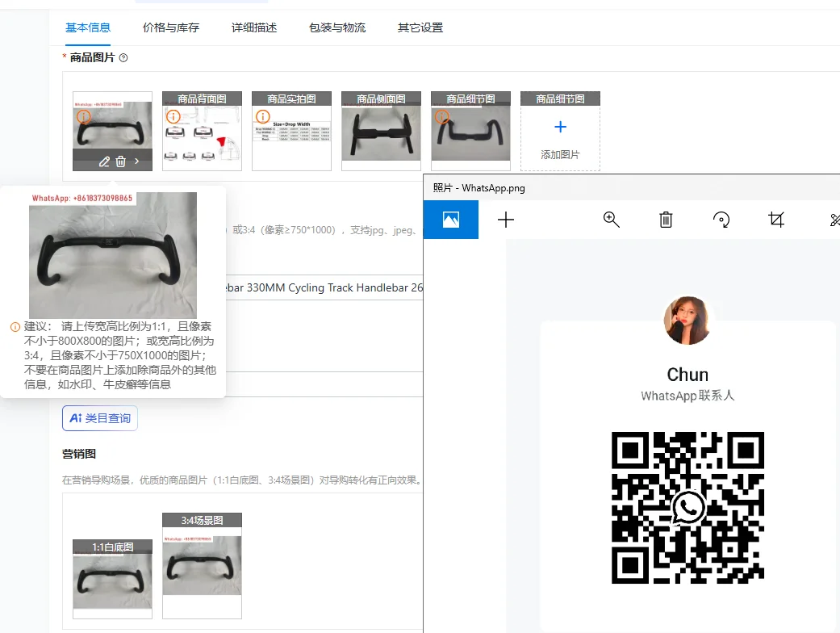This screenshot has height=633, width=840.
Task: Click the crop icon in Photos toolbar
Action: (776, 220)
